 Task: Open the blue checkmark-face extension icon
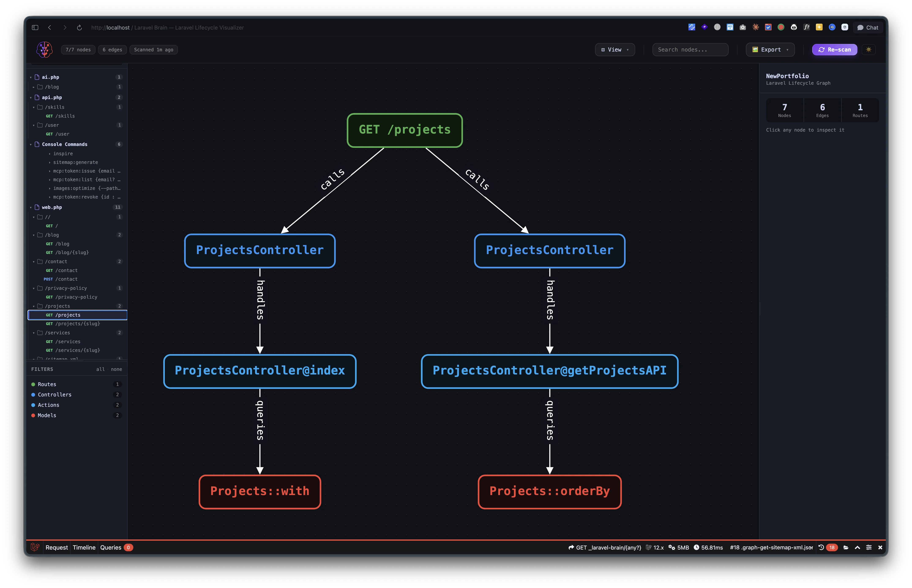(692, 27)
